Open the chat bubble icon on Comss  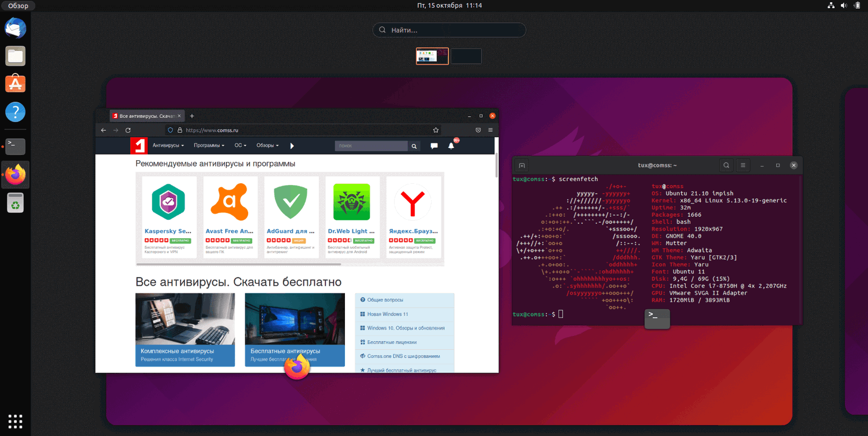point(434,146)
